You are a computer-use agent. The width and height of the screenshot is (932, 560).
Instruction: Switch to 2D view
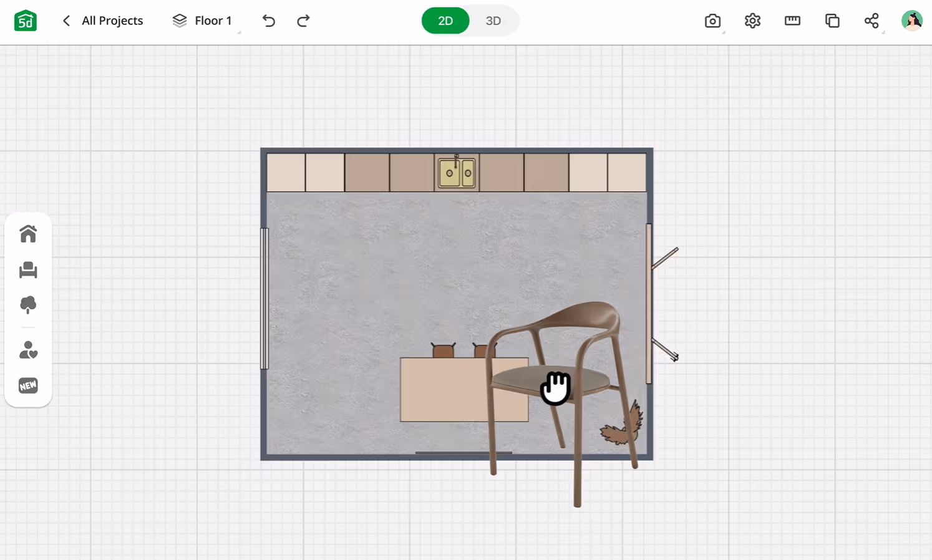(x=445, y=21)
